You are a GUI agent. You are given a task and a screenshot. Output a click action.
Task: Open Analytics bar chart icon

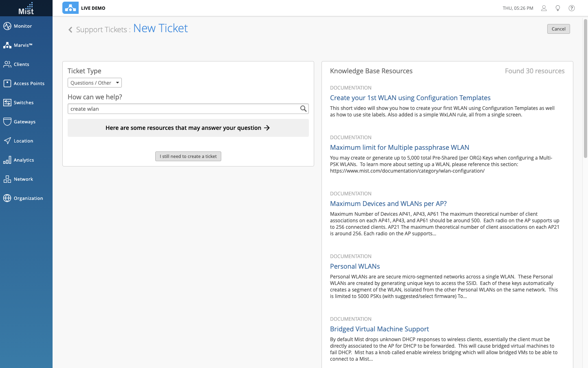click(x=7, y=160)
